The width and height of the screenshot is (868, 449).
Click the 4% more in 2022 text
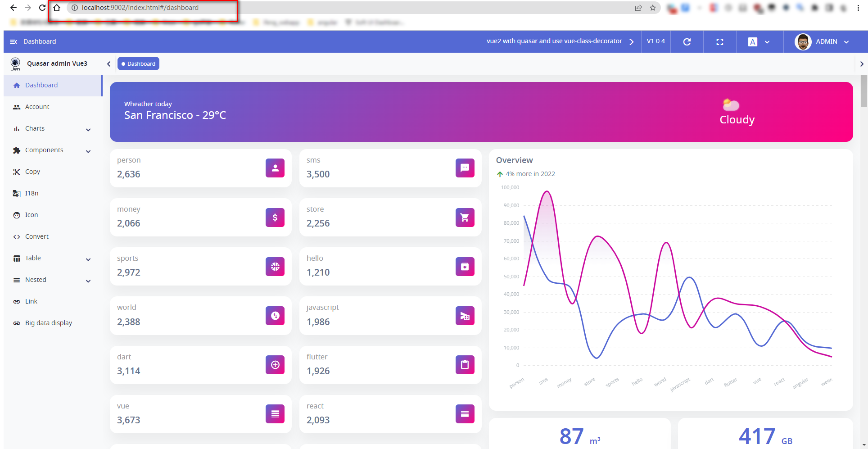pyautogui.click(x=530, y=174)
